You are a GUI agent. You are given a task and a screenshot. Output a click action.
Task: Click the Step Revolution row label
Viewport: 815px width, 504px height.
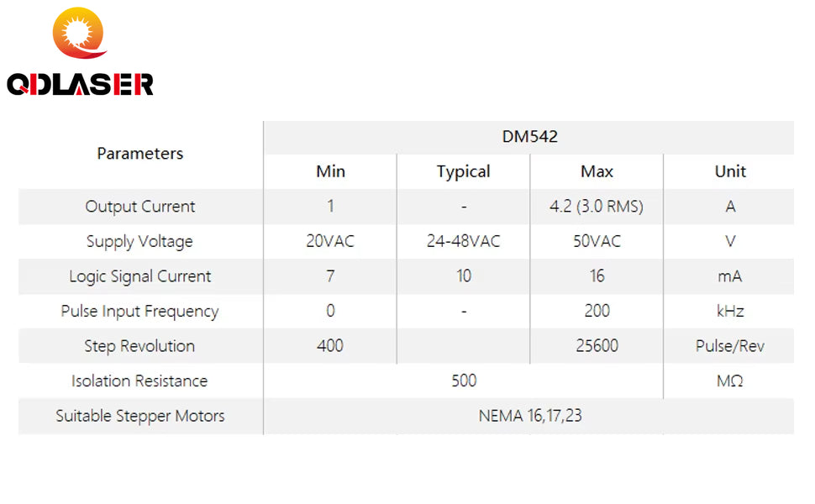[139, 346]
